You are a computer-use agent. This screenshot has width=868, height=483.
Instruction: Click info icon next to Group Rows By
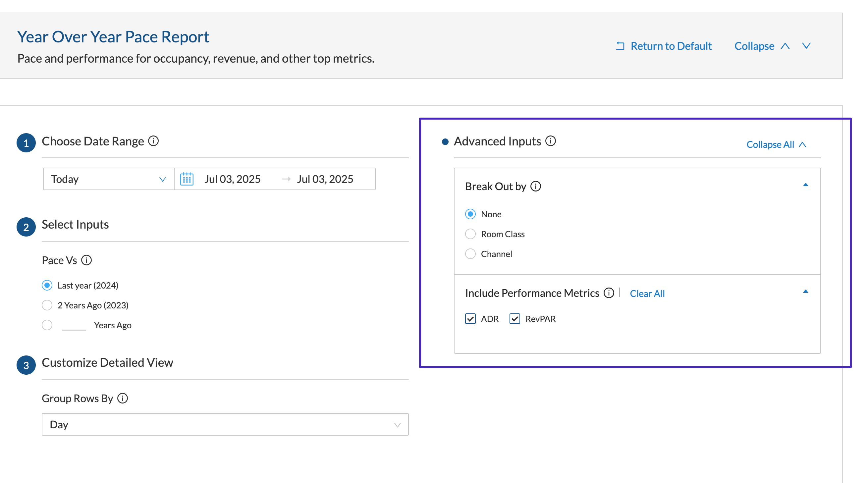click(123, 398)
